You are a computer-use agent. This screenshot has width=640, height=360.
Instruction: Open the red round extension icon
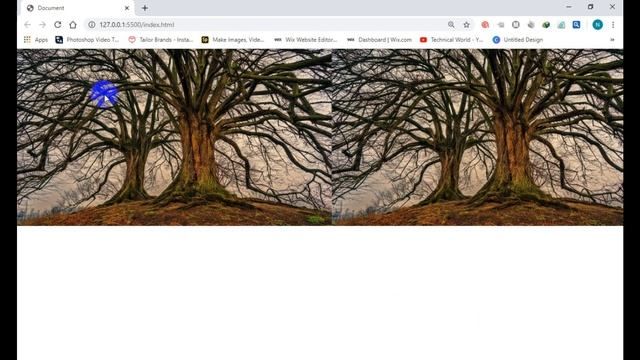[x=485, y=25]
